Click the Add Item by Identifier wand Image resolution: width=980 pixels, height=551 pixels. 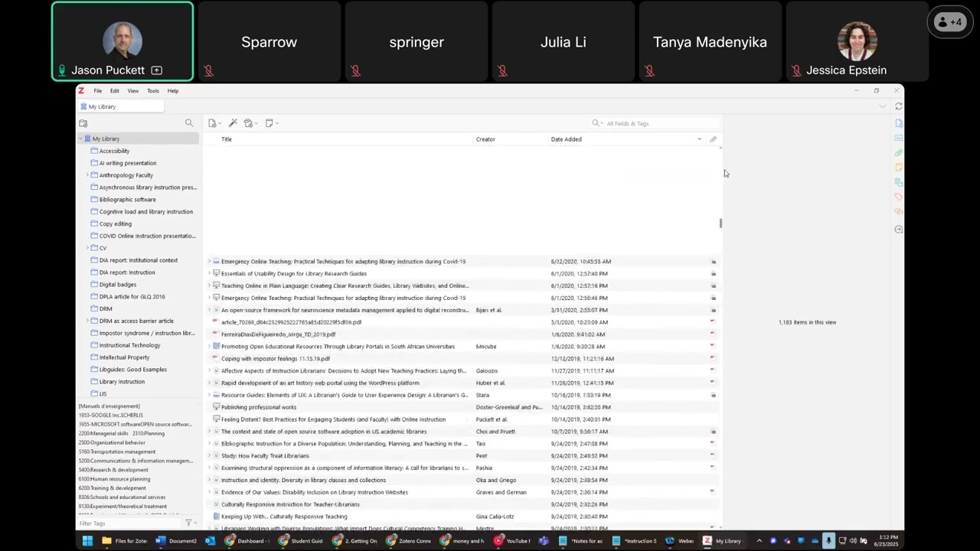pos(233,123)
